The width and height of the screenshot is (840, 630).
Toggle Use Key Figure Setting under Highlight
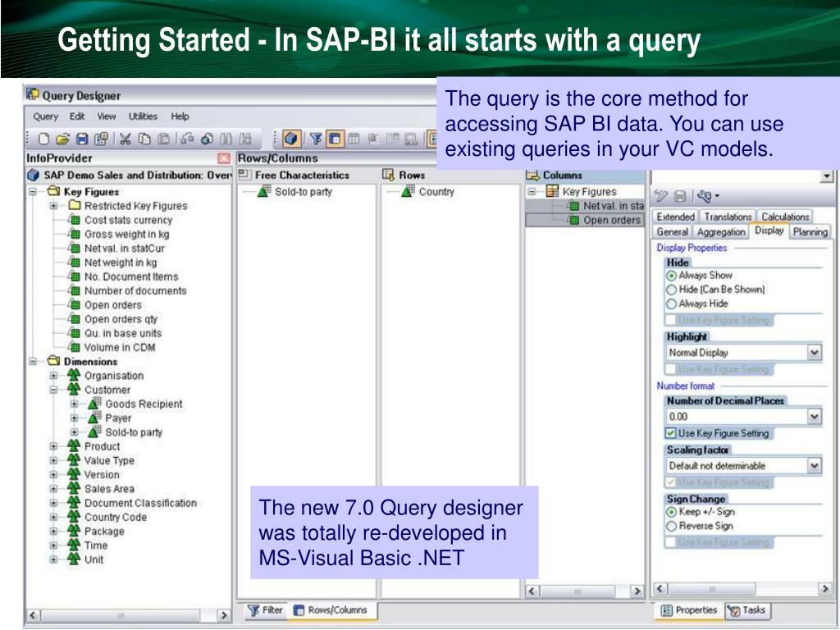(x=671, y=369)
